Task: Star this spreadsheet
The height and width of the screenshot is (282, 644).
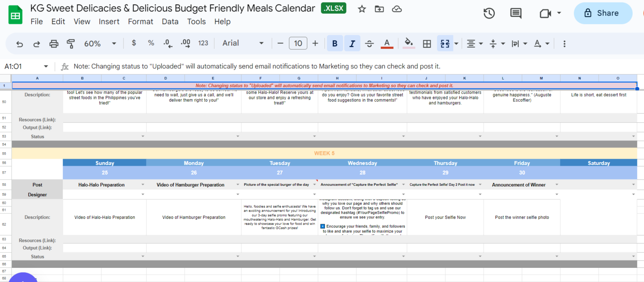Action: 362,9
